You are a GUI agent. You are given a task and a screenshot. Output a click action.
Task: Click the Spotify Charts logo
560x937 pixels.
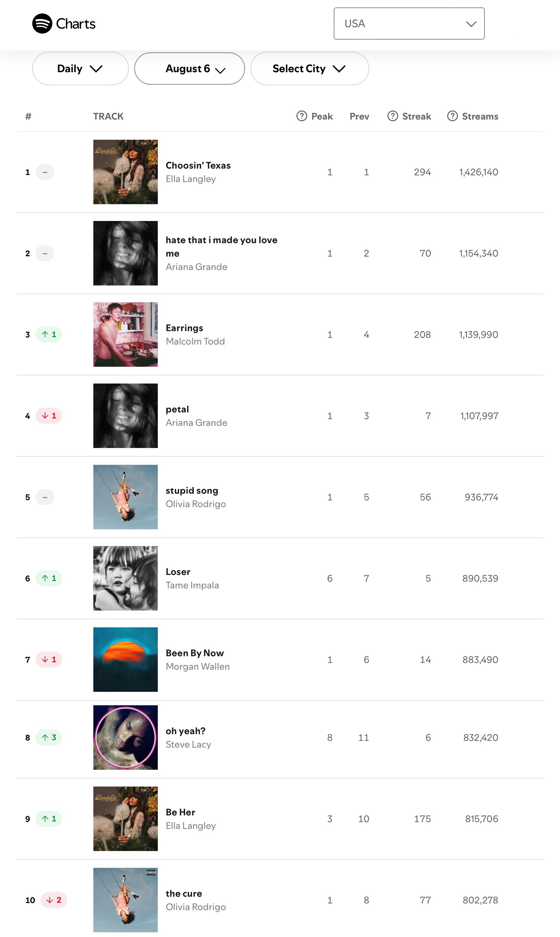(64, 24)
